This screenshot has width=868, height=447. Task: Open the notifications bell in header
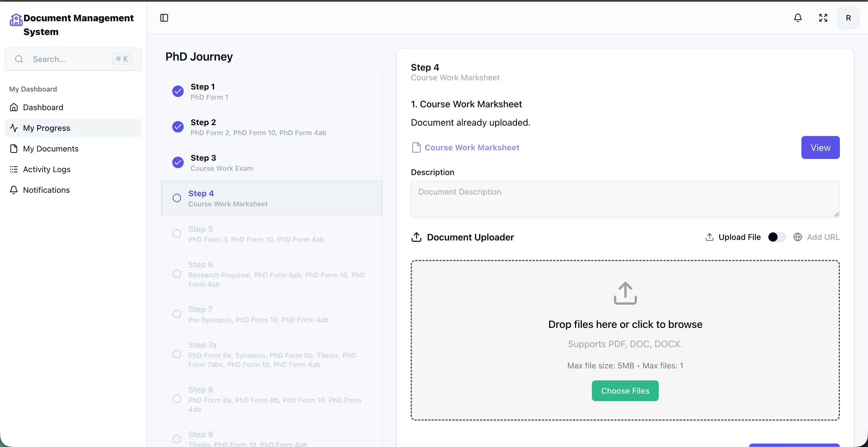point(798,18)
